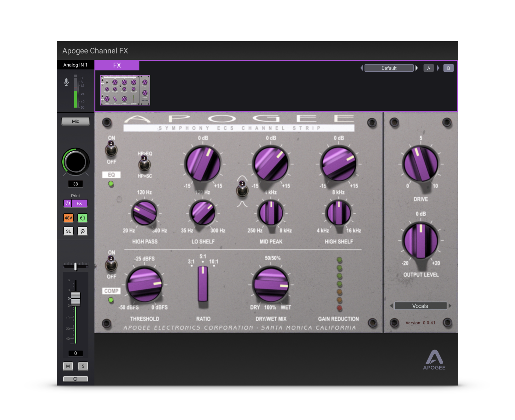Screen dimensions: 515x420
Task: Copy A to B with arrow
Action: click(438, 68)
